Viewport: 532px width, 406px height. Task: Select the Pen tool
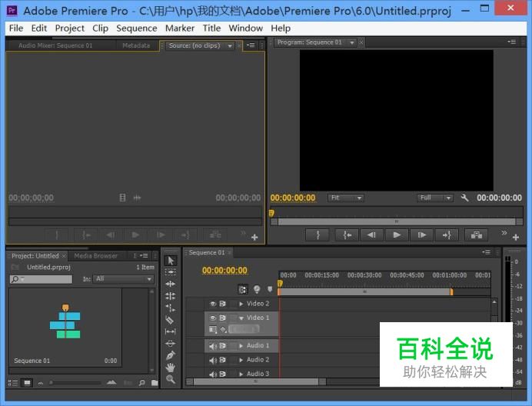point(170,355)
